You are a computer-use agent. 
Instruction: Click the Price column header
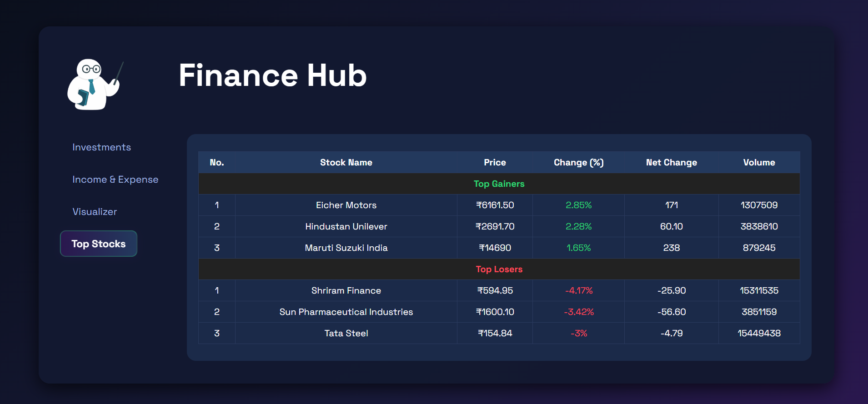point(495,162)
